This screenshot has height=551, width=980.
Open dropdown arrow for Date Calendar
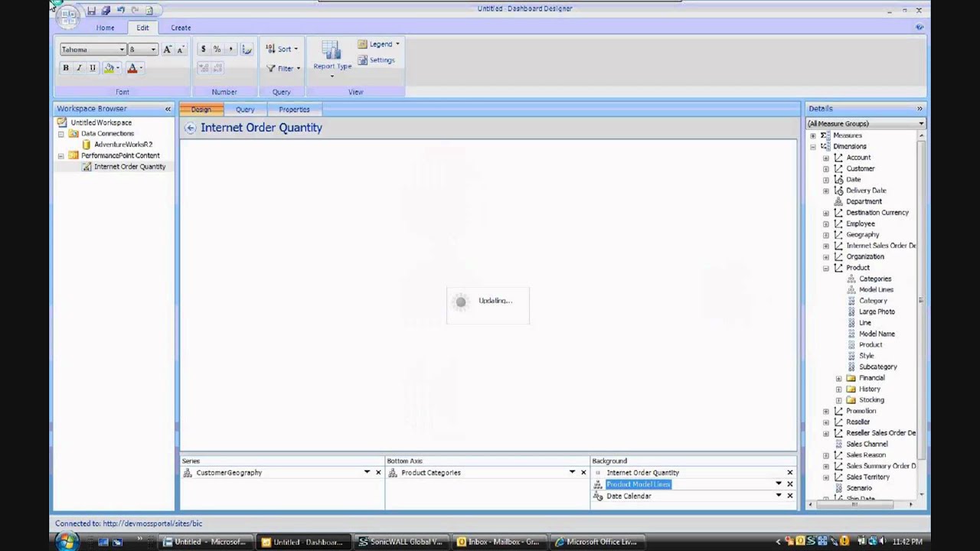coord(779,496)
